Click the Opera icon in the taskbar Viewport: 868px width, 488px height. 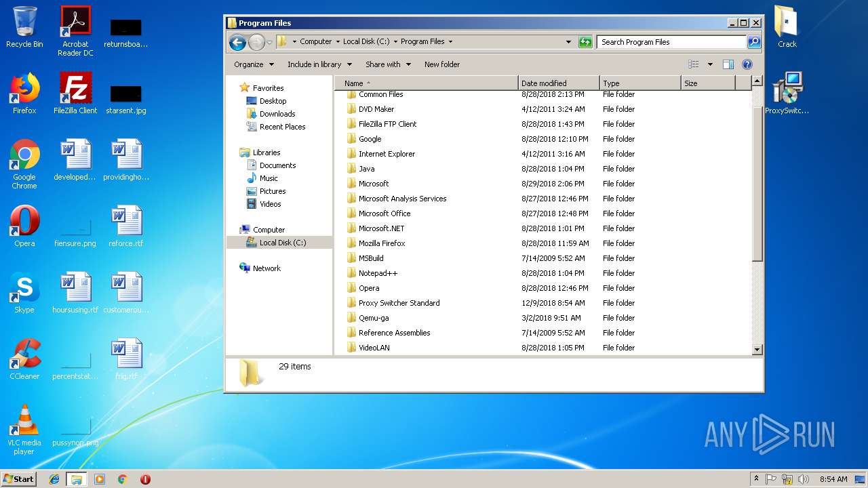click(145, 479)
